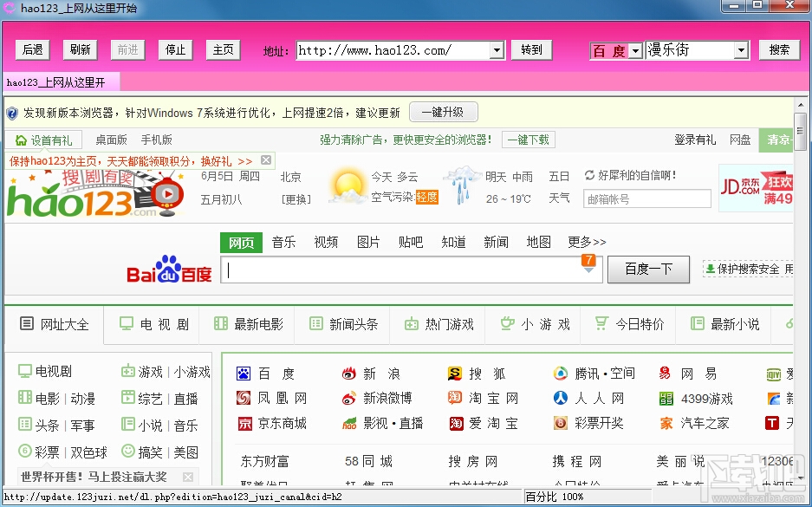Close the hao123 homepage tip popup
The height and width of the screenshot is (507, 812).
click(266, 160)
